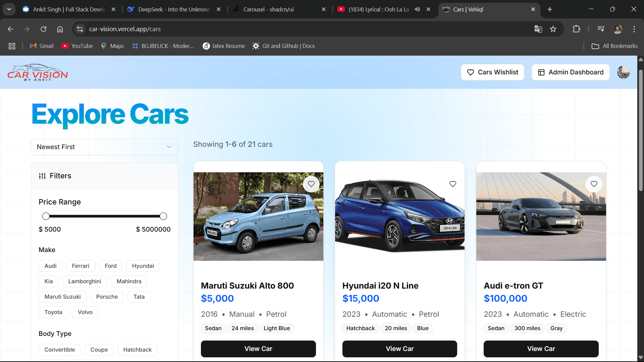644x362 pixels.
Task: Open media controls icon
Action: point(601,29)
